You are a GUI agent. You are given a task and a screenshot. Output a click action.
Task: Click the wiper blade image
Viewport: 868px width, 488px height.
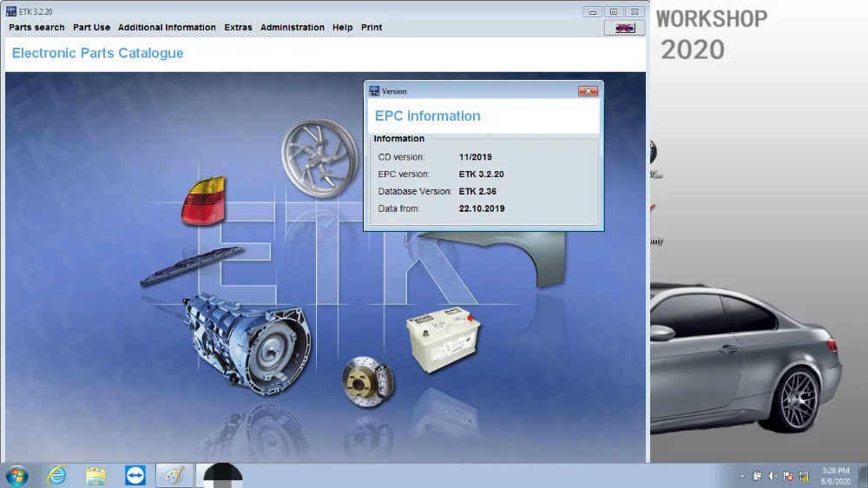(191, 265)
